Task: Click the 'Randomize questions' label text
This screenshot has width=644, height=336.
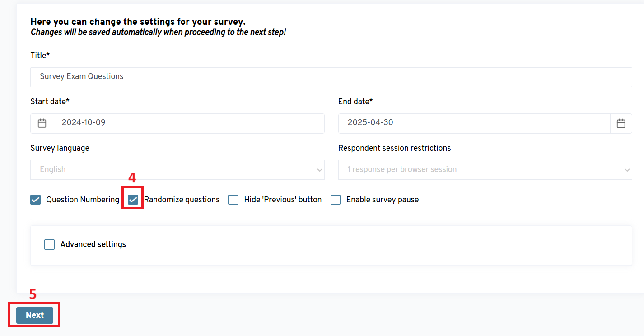Action: pyautogui.click(x=182, y=200)
